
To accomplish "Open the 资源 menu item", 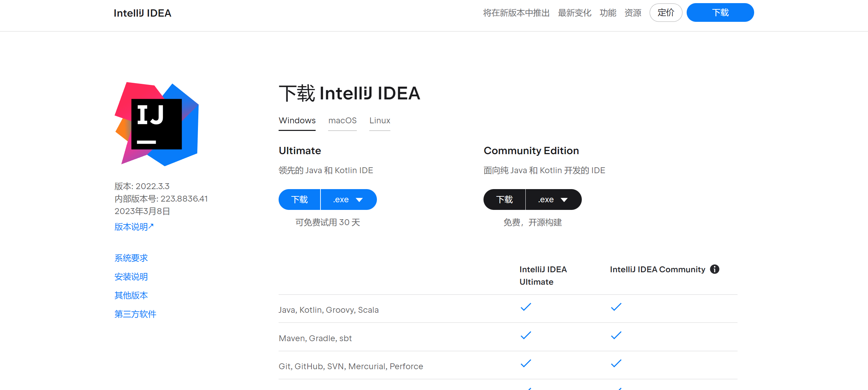I will 633,13.
